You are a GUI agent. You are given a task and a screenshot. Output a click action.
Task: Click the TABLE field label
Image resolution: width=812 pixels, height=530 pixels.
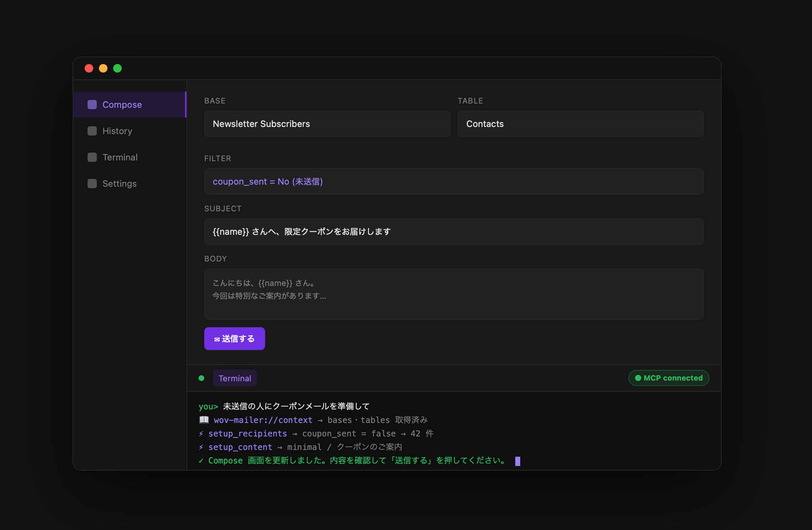tap(470, 101)
